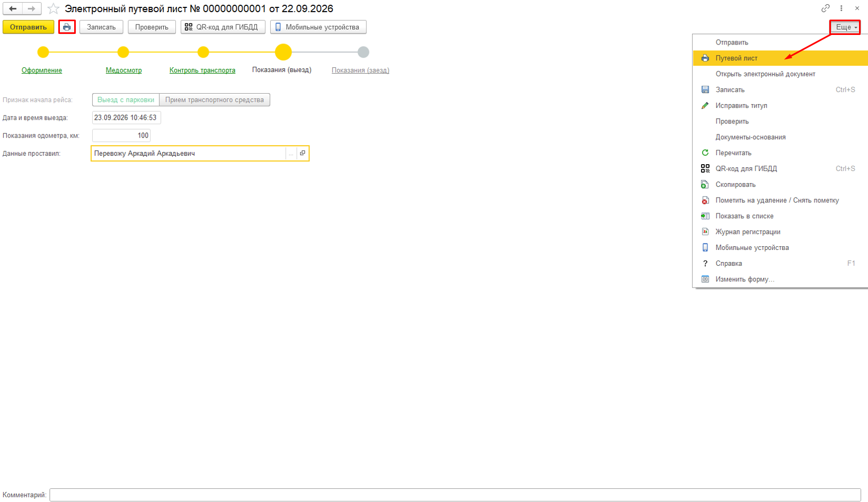
Task: Click the Дата и время выезда field
Action: pyautogui.click(x=126, y=118)
